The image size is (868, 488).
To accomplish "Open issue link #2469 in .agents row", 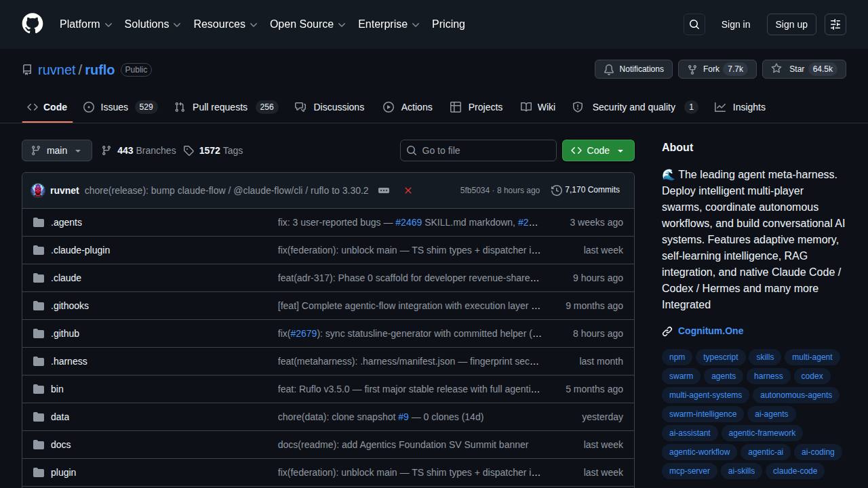I will [408, 222].
